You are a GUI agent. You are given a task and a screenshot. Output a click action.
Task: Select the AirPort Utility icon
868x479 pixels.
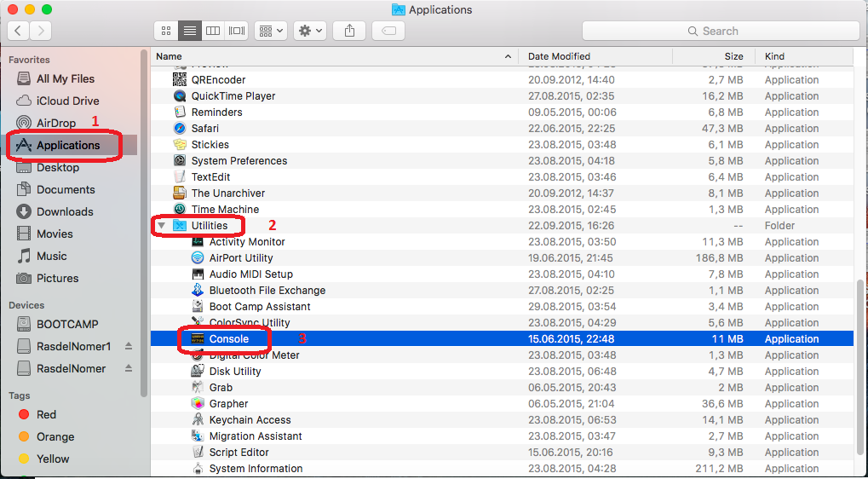click(x=198, y=258)
